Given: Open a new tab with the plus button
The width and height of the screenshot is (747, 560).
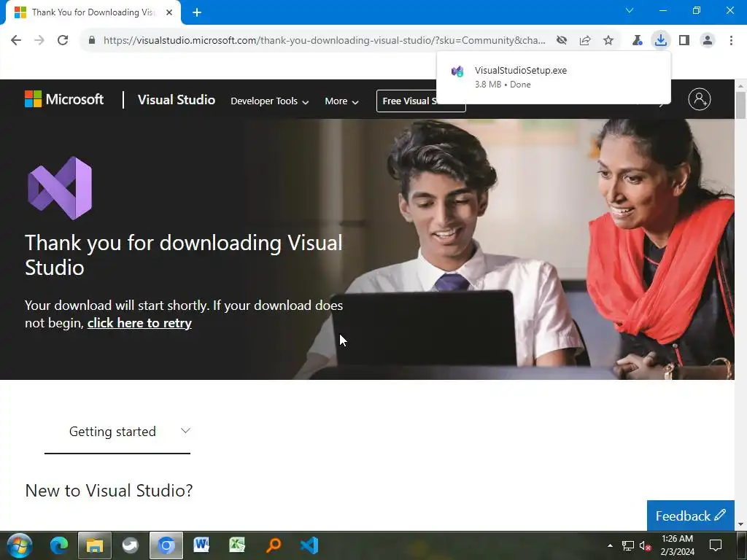Looking at the screenshot, I should click(197, 12).
